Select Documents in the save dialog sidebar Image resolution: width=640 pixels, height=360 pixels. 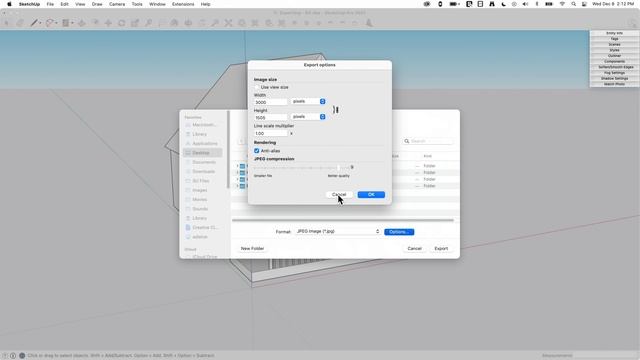(202, 162)
